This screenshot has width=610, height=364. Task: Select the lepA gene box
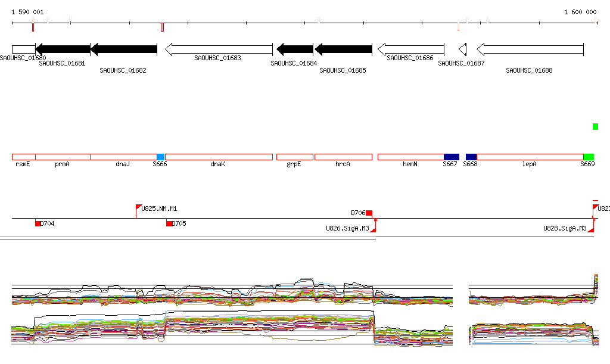pos(530,157)
